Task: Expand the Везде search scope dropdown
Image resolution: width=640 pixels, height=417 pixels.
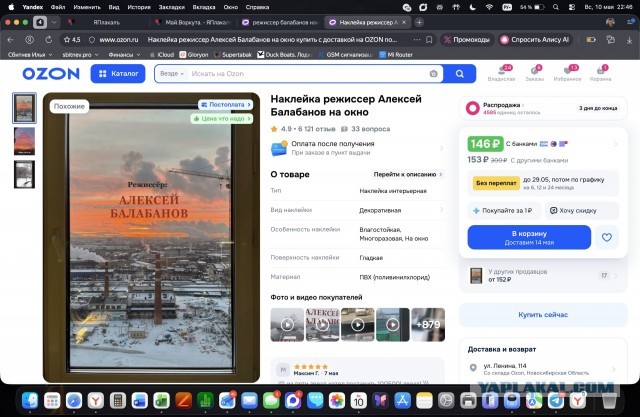Action: (x=172, y=73)
